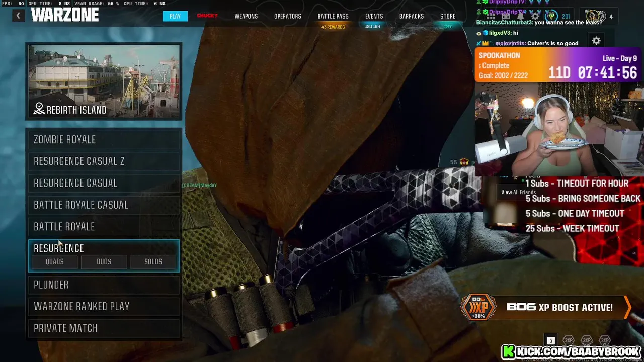
Task: Pick the BATTLE ROYALE mode
Action: click(x=104, y=227)
